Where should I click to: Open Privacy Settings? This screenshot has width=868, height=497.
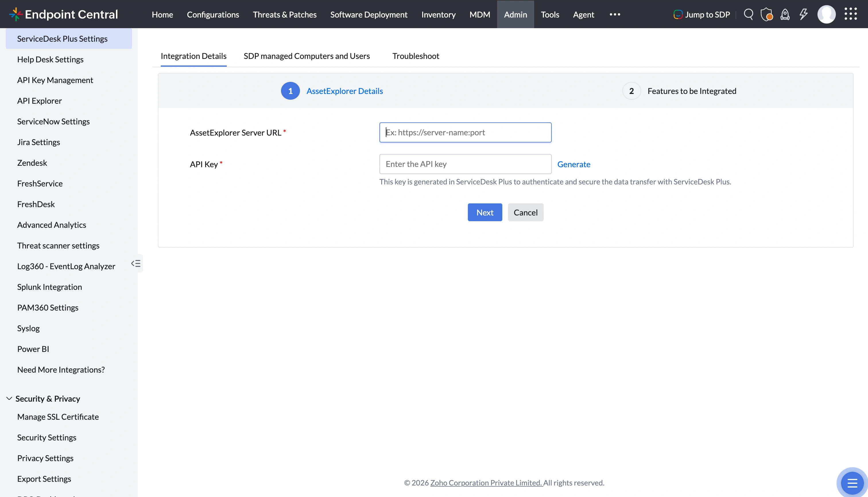pos(45,458)
